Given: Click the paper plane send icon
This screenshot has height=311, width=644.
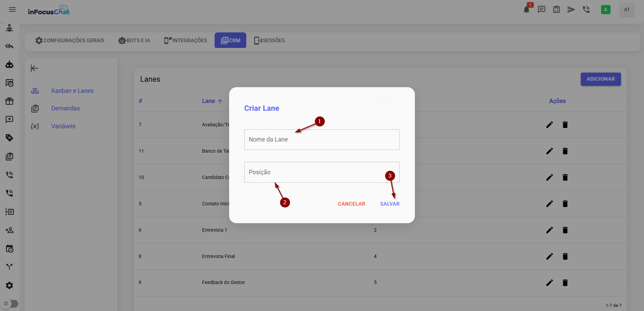Looking at the screenshot, I should coord(571,9).
